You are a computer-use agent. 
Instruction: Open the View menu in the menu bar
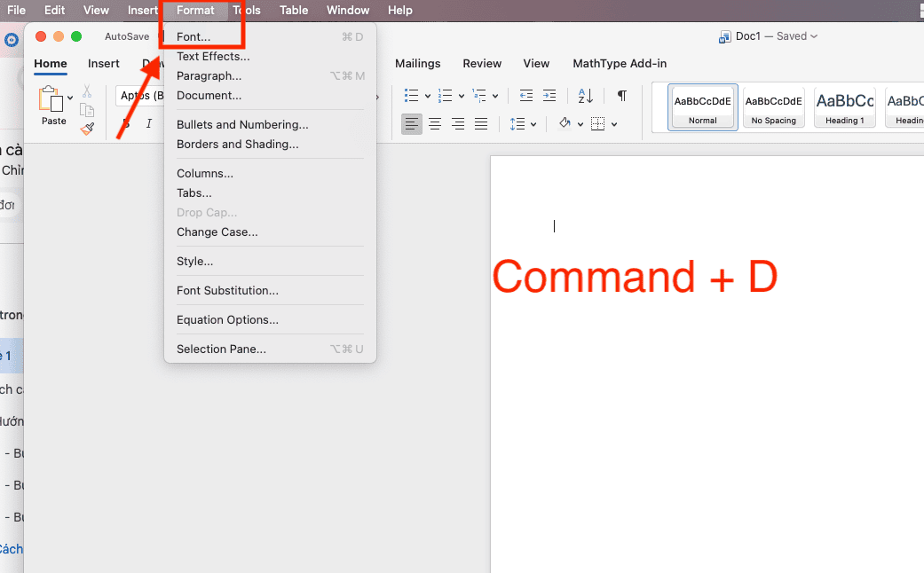coord(96,10)
